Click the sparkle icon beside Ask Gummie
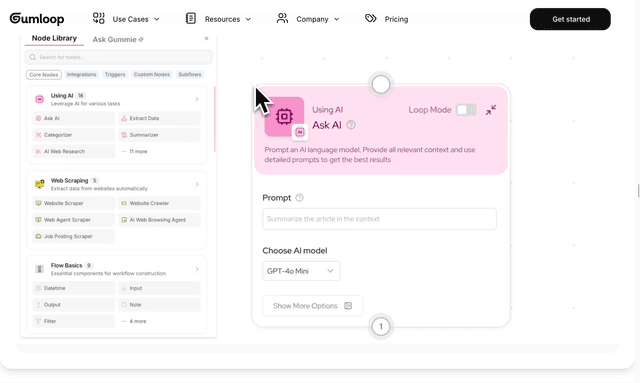 [x=141, y=40]
